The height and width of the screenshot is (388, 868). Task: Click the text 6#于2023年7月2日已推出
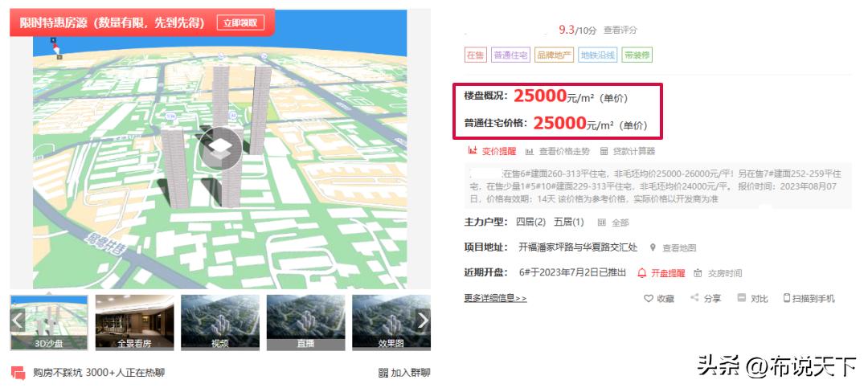tap(572, 273)
